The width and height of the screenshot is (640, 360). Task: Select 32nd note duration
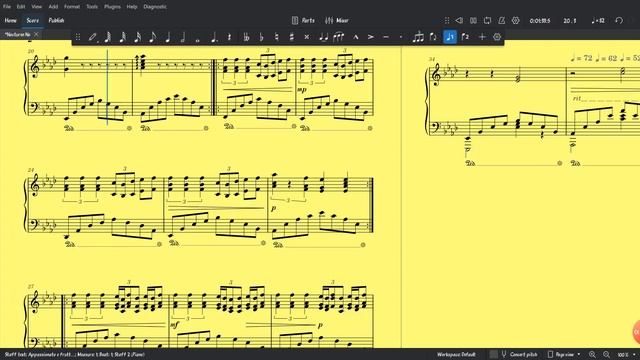(x=122, y=37)
